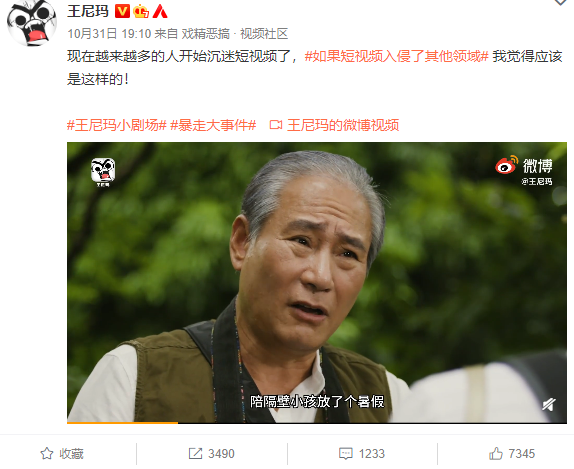574x469 pixels.
Task: Click the repost icon showing 3490
Action: [x=195, y=454]
